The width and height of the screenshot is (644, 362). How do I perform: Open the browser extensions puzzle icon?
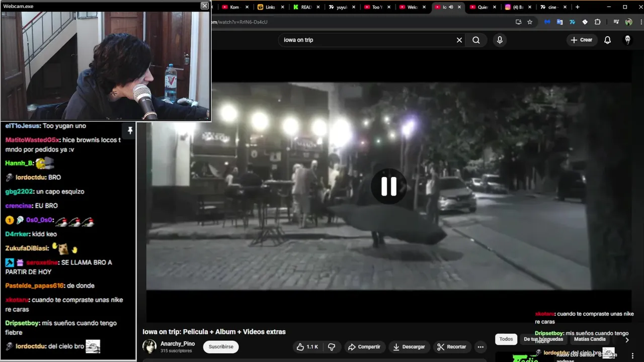point(598,22)
